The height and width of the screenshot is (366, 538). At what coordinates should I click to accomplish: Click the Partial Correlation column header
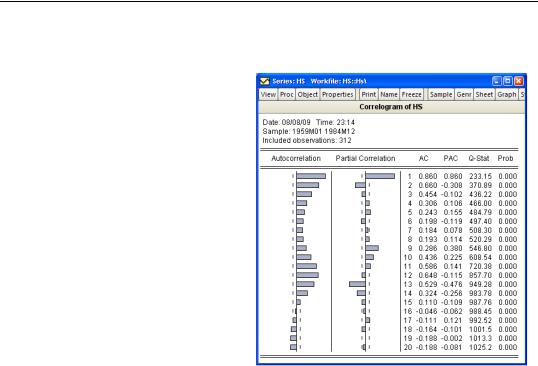click(x=365, y=158)
